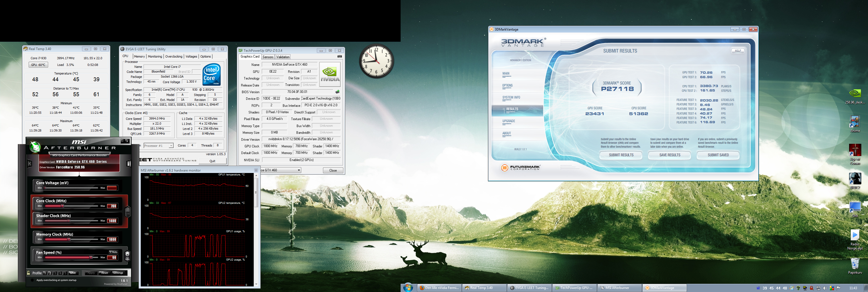
Task: Click the Core Clock value box showing 700
Action: click(x=112, y=206)
